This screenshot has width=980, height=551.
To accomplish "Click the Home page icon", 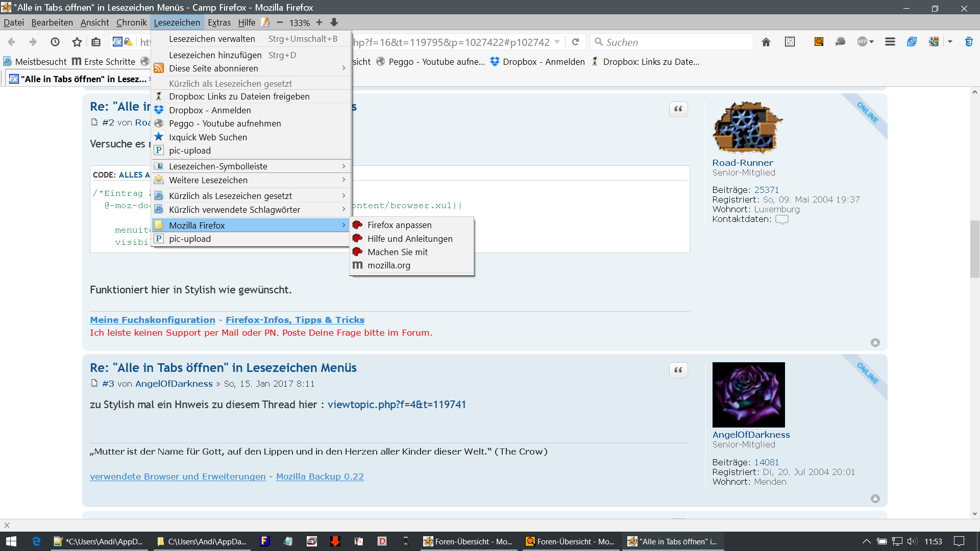I will pos(766,42).
